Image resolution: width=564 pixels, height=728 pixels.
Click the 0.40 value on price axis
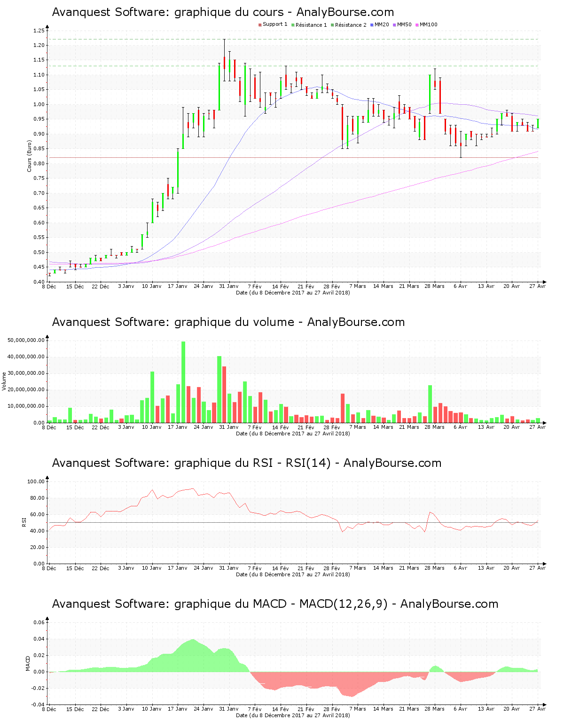[39, 282]
